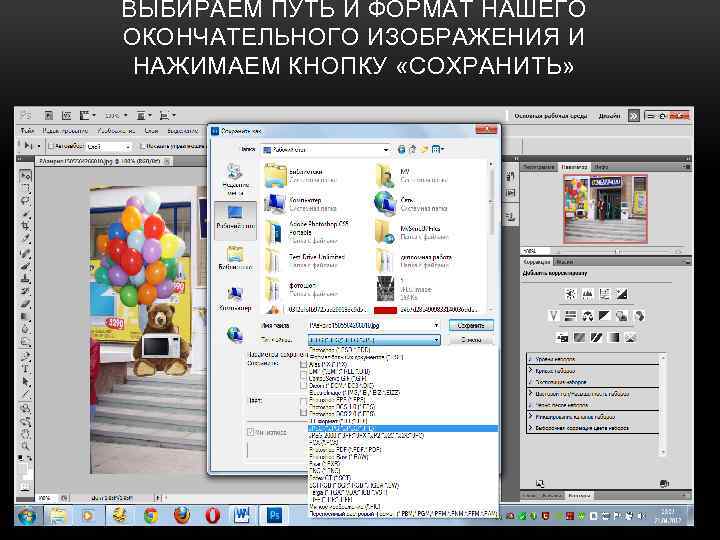Switch to the Маски panel tab
The height and width of the screenshot is (540, 720).
click(565, 262)
